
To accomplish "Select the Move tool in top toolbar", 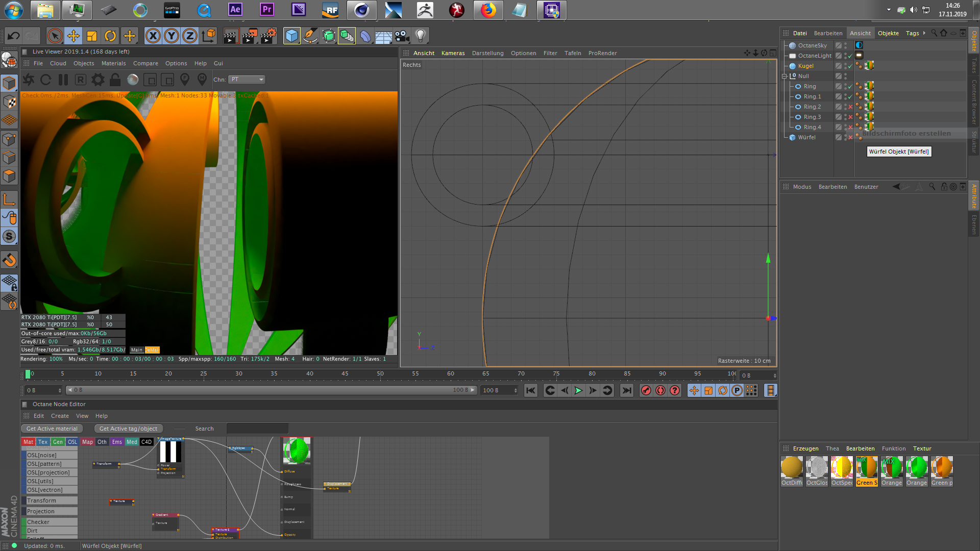I will click(73, 36).
